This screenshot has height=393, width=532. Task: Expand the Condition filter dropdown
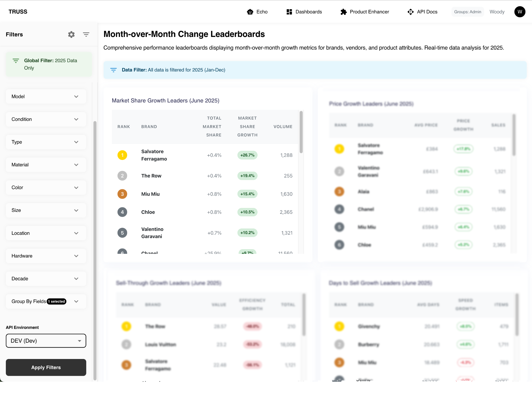(x=46, y=119)
